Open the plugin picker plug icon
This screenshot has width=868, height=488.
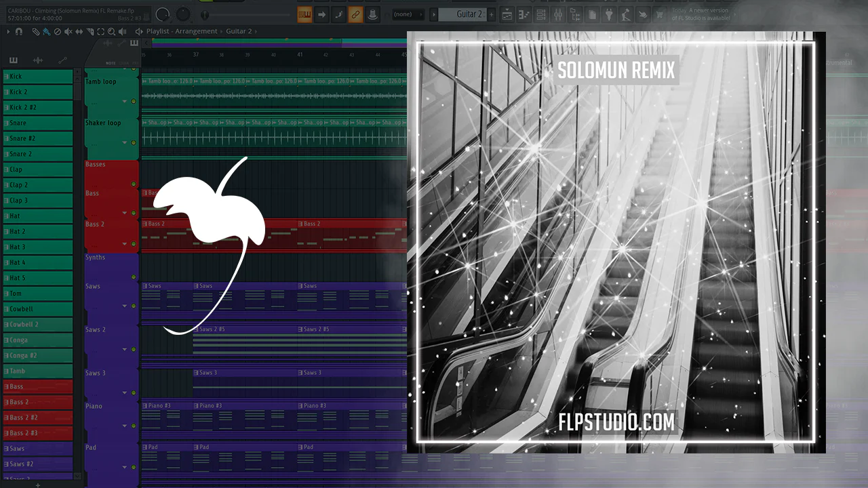click(608, 14)
